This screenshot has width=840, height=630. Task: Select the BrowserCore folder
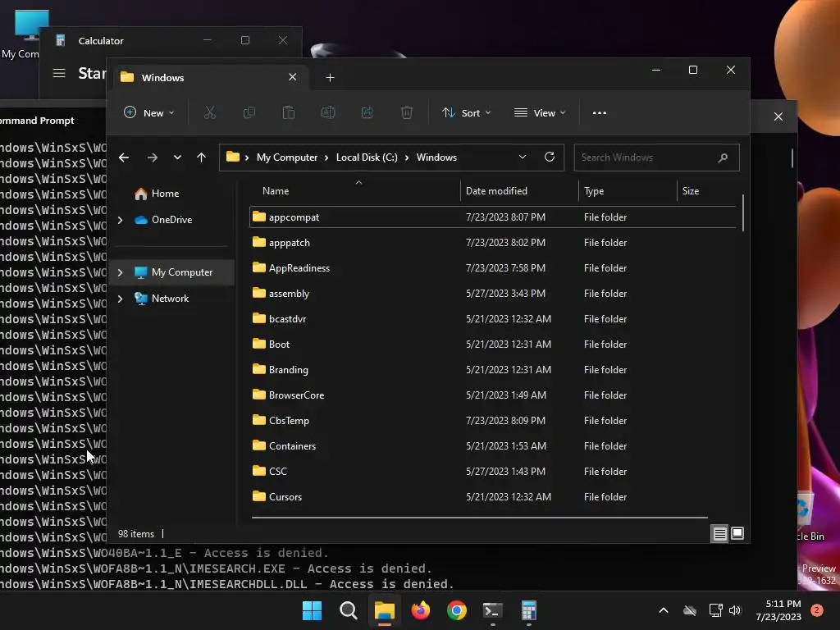pyautogui.click(x=492, y=395)
